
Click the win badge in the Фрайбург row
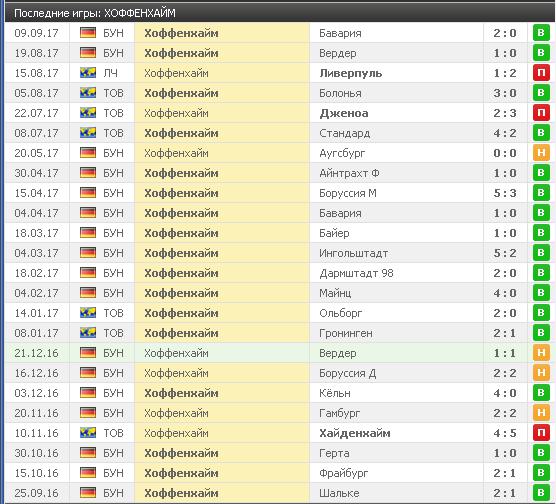[541, 473]
